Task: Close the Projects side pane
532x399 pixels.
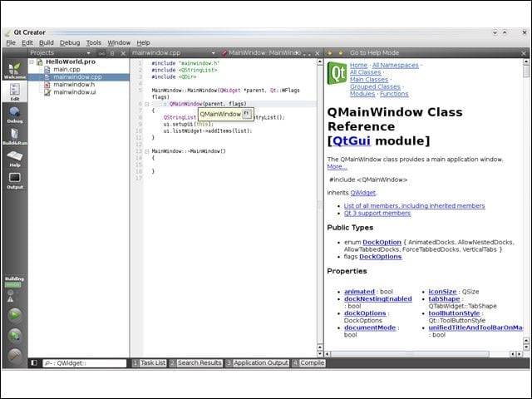Action: pyautogui.click(x=123, y=53)
